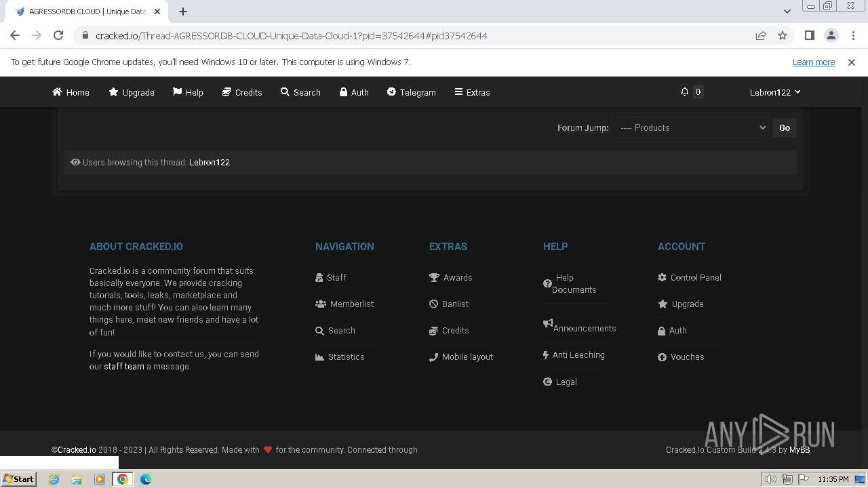Open Microsoft Edge from taskbar
The image size is (868, 488).
click(145, 479)
